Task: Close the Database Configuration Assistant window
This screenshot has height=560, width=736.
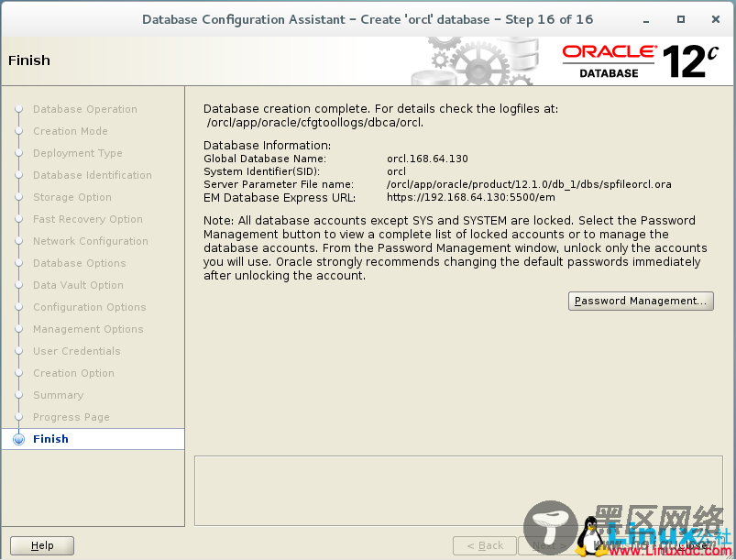Action: click(x=715, y=19)
